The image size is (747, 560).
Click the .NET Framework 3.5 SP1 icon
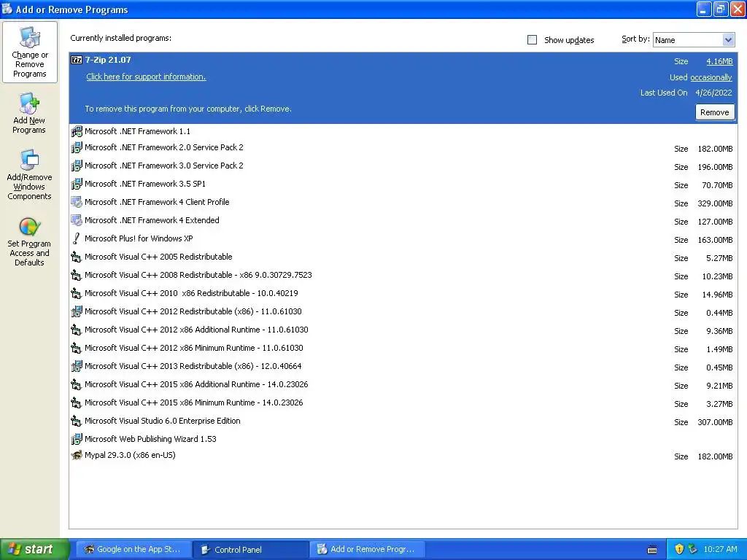click(76, 184)
